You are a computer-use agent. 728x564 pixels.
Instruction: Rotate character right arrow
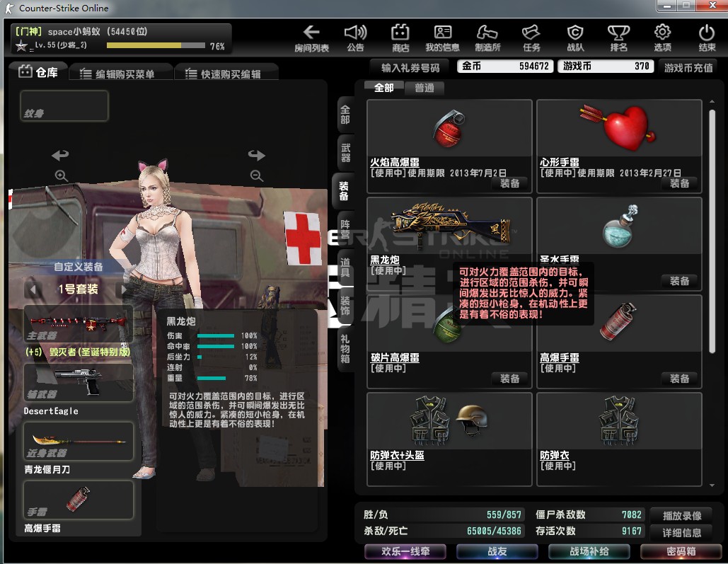[x=257, y=155]
